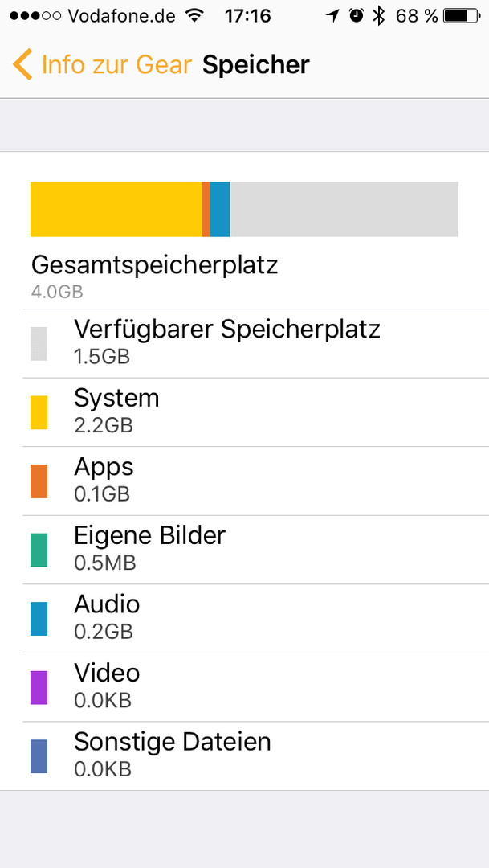This screenshot has height=868, width=489.
Task: Tap the Speicher page title
Action: (x=255, y=65)
